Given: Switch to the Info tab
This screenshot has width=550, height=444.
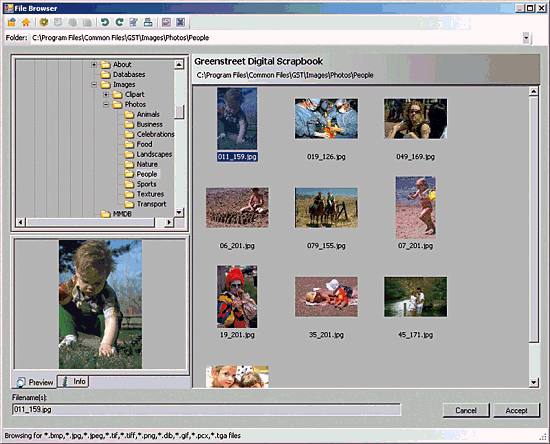Looking at the screenshot, I should coord(73,381).
